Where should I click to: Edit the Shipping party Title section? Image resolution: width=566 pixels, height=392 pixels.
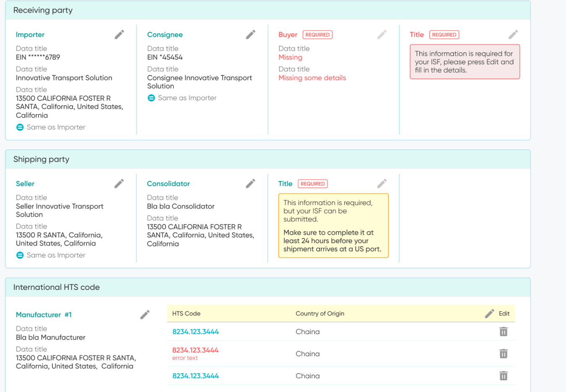point(382,183)
